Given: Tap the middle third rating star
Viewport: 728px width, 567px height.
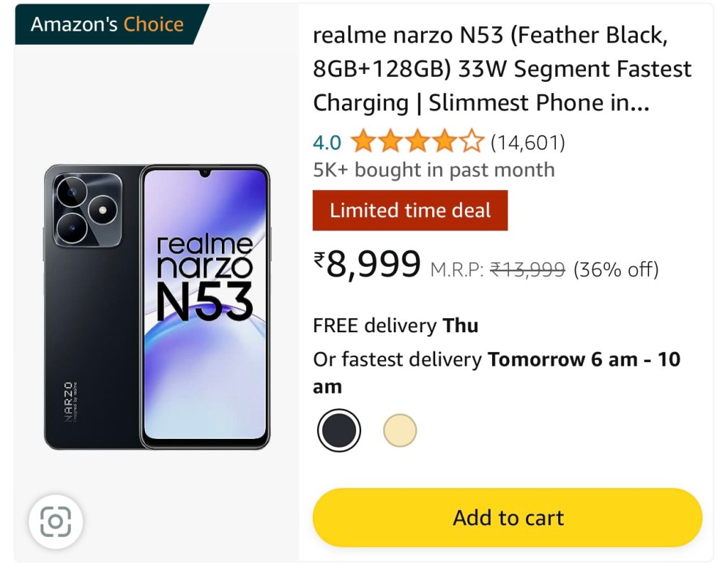Looking at the screenshot, I should coord(417,142).
